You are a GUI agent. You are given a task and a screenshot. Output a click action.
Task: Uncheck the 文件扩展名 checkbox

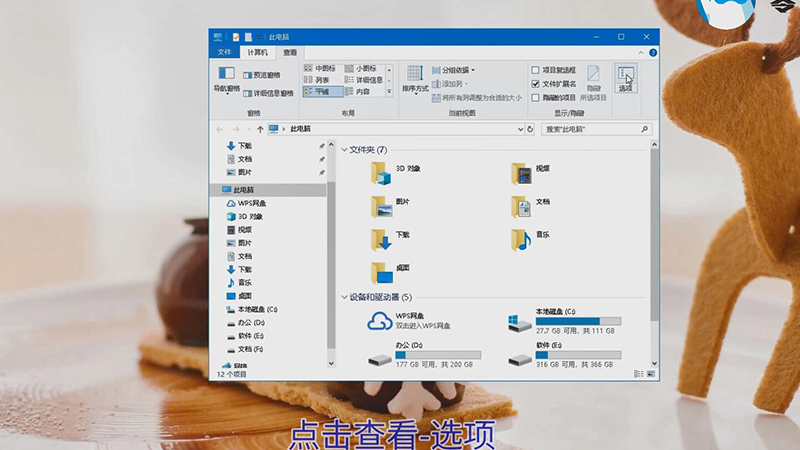[535, 84]
